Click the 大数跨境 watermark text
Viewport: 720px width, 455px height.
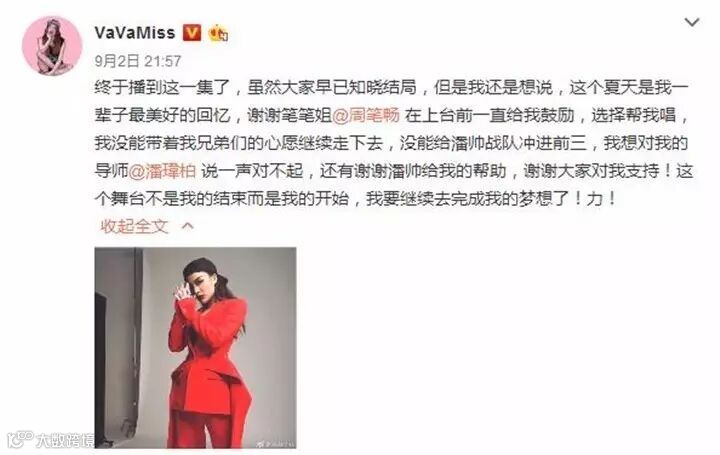65,440
